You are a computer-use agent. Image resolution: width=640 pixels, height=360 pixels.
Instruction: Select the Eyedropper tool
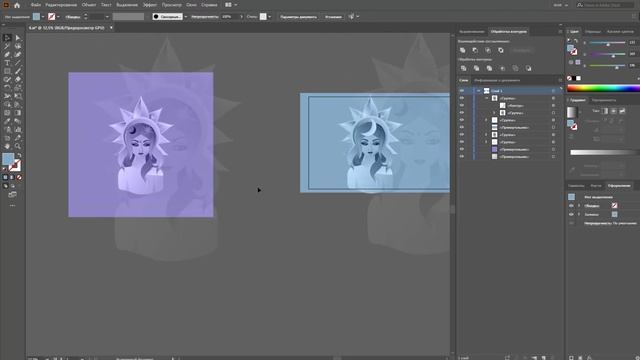tap(7, 121)
